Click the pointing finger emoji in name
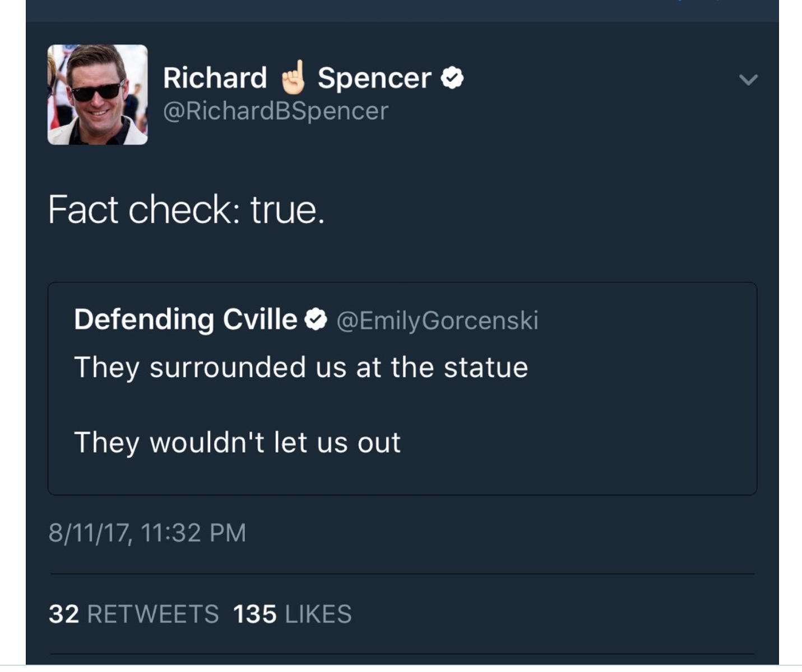This screenshot has width=802, height=672. point(293,77)
